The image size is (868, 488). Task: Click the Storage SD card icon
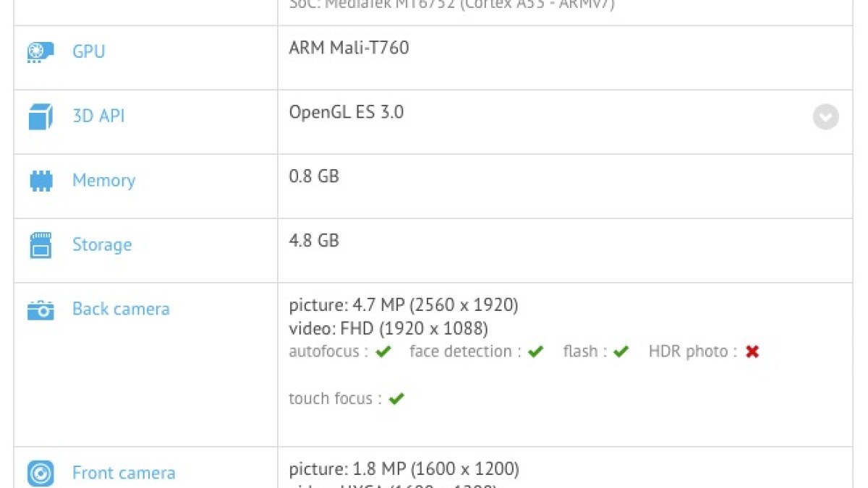[x=41, y=245]
